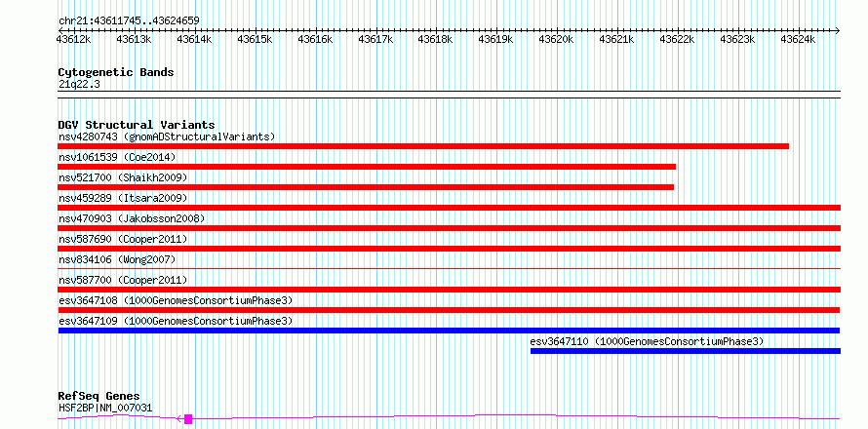Click the 43615k ruler position
This screenshot has width=868, height=429.
pos(256,39)
